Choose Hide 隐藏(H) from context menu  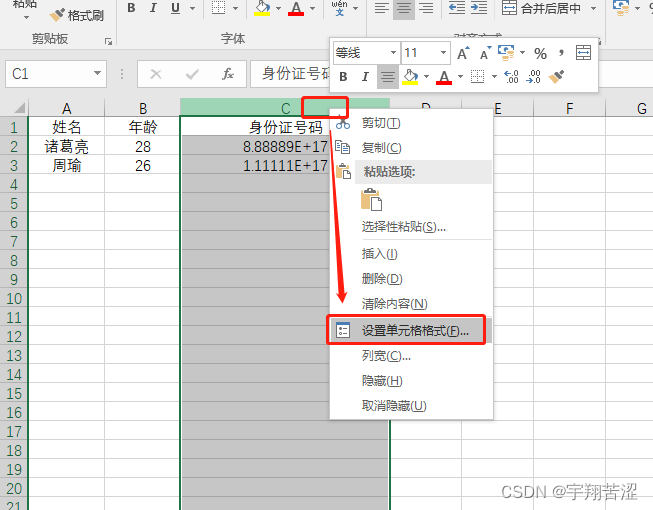click(411, 381)
